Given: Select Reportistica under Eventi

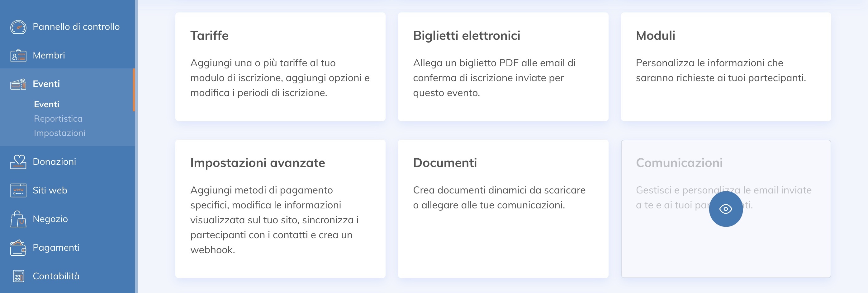Looking at the screenshot, I should click(x=58, y=119).
